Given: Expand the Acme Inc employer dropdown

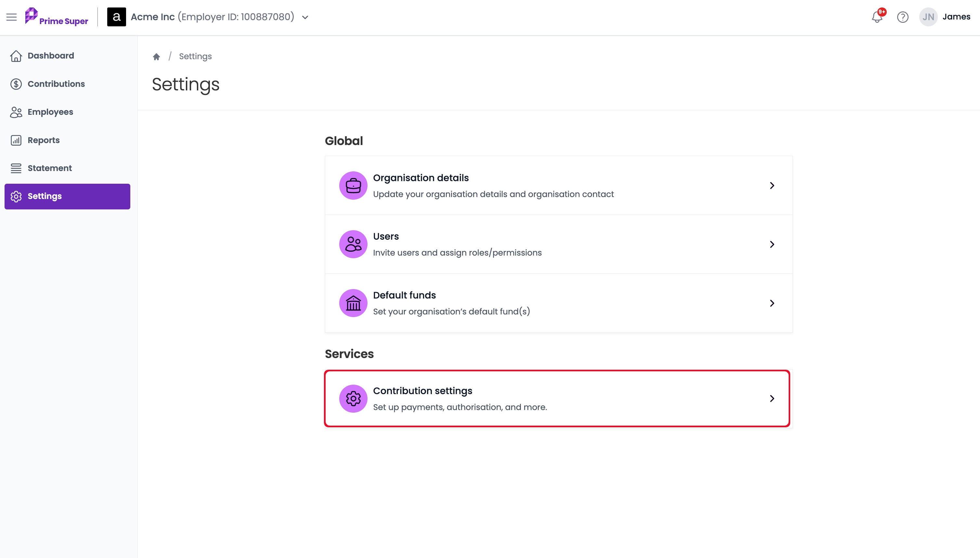Looking at the screenshot, I should [305, 17].
